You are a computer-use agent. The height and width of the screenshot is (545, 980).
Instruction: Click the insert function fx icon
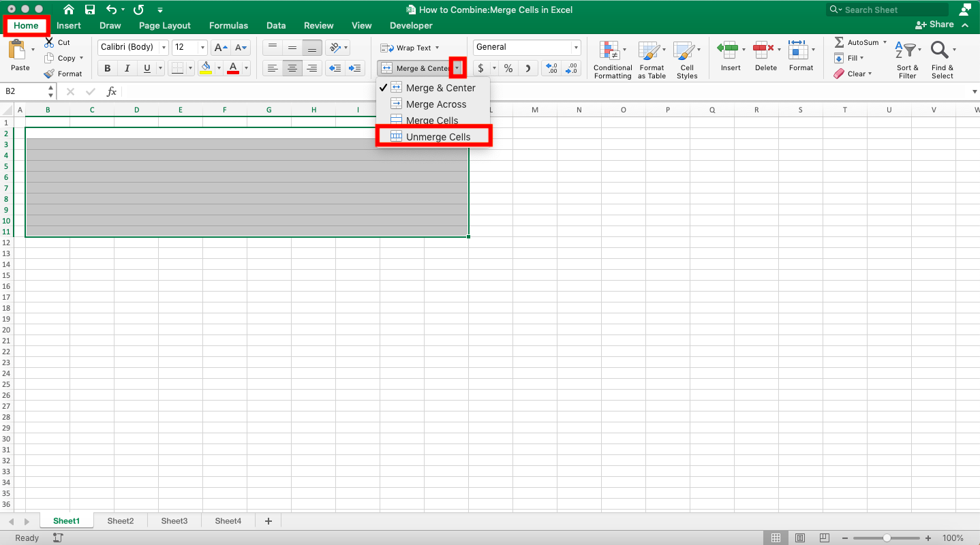(112, 91)
